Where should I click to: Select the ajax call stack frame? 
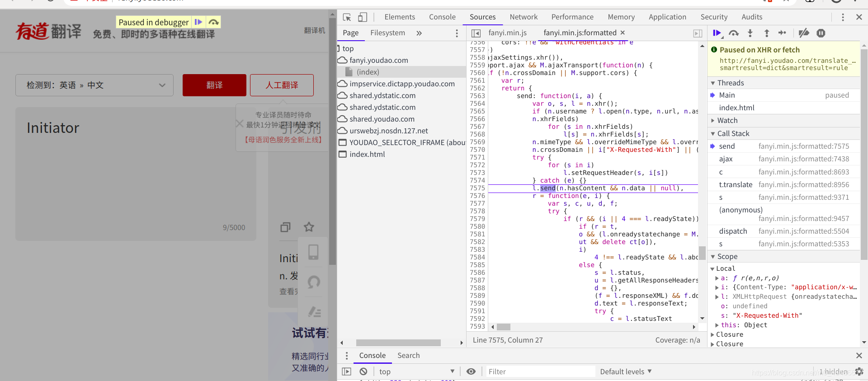(x=783, y=159)
